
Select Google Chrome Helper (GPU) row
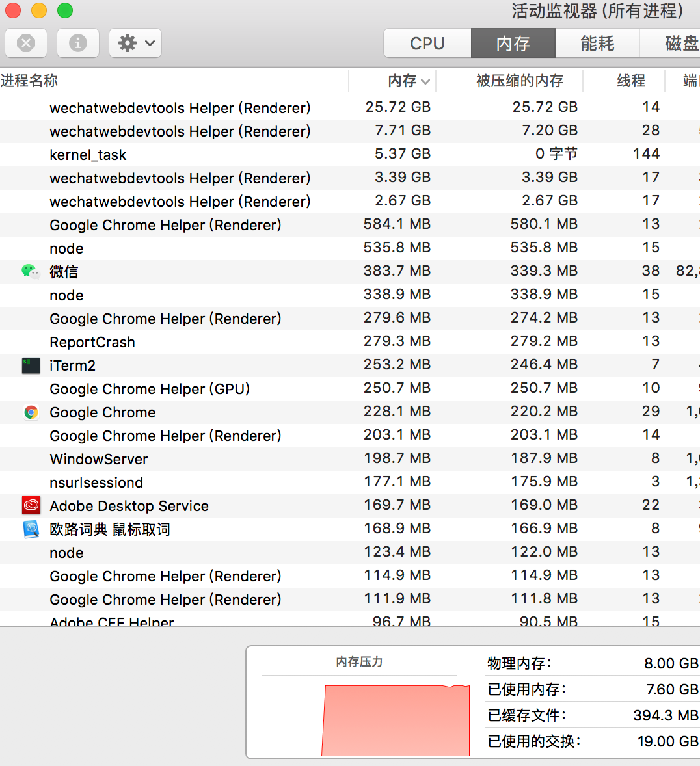click(x=350, y=389)
